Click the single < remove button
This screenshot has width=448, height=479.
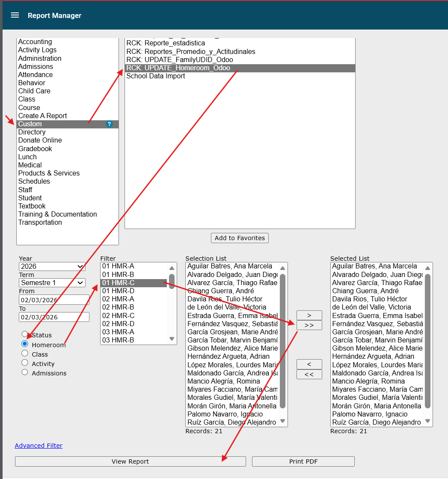pyautogui.click(x=309, y=364)
